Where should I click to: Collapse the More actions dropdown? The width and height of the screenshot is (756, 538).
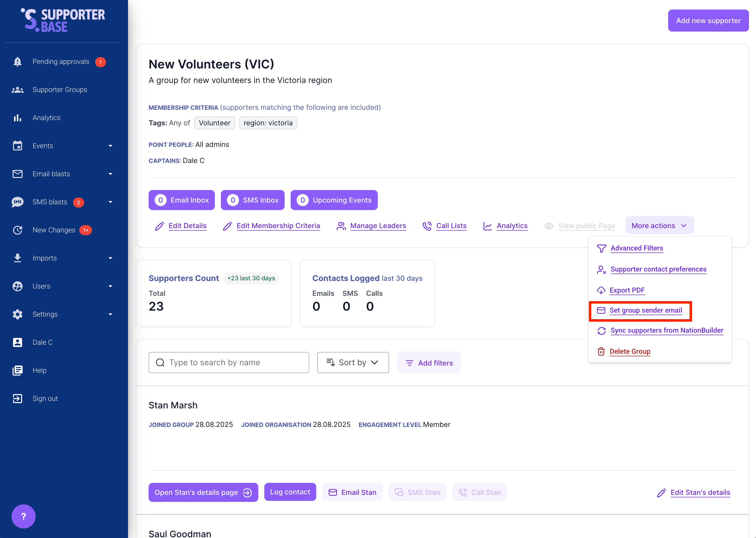659,226
